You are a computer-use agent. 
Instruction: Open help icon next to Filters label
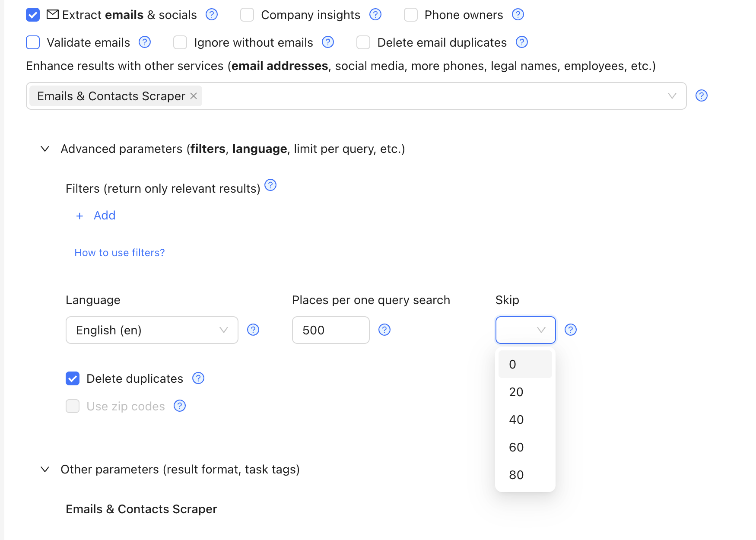270,185
